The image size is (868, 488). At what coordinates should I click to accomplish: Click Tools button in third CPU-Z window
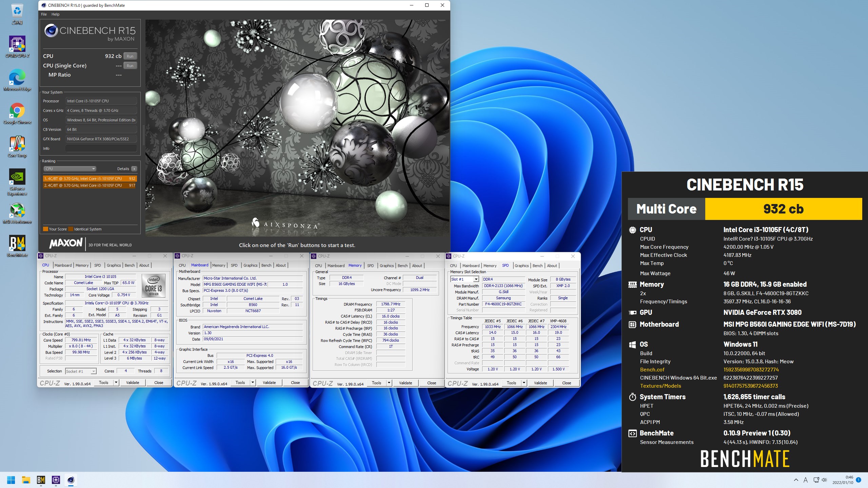click(x=376, y=383)
